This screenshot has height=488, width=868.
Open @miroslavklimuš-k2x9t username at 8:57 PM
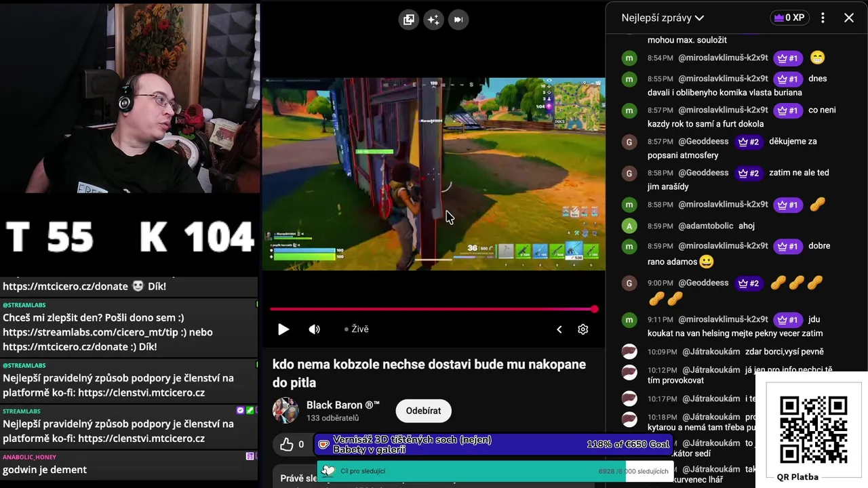coord(723,110)
